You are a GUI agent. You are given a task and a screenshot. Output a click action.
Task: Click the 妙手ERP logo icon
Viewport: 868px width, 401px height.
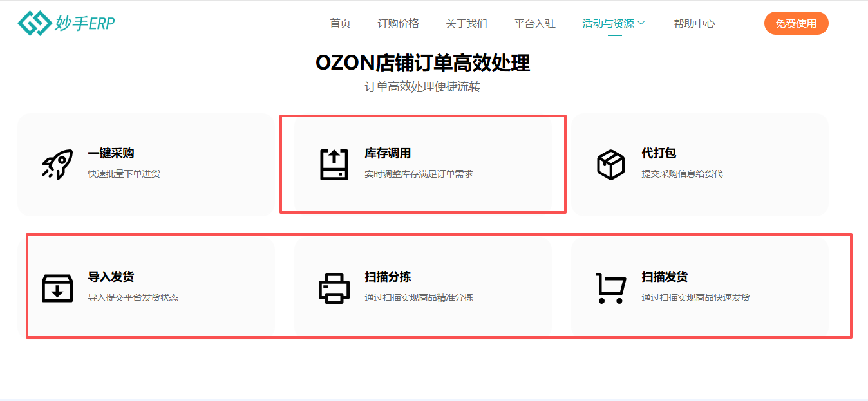tap(34, 23)
